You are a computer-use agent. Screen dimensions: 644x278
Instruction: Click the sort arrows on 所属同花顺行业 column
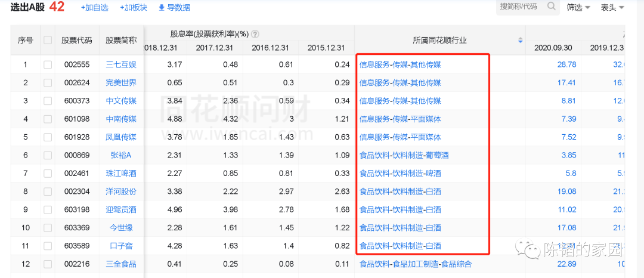point(521,40)
